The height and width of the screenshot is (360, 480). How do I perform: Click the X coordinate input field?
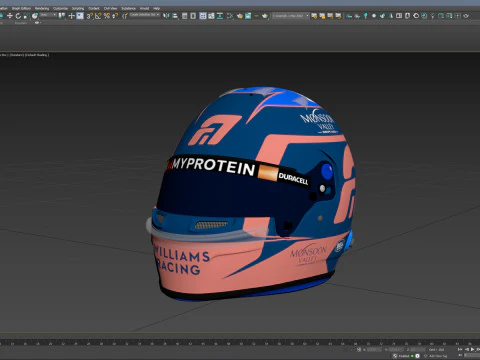(374, 350)
